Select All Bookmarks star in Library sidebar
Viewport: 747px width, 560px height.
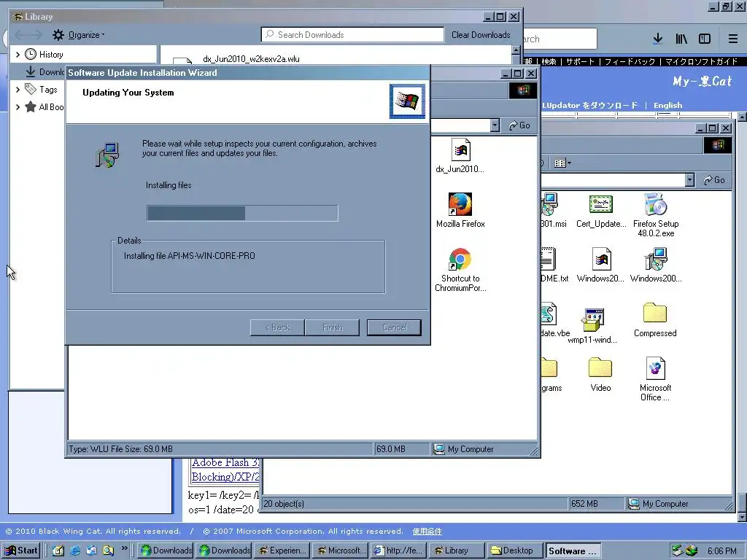pyautogui.click(x=44, y=106)
